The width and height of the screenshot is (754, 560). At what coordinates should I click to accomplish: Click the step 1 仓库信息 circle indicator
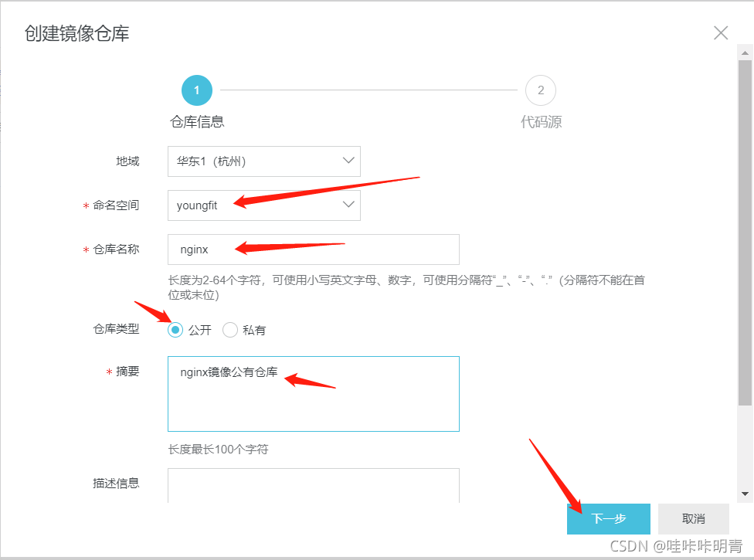pyautogui.click(x=196, y=90)
